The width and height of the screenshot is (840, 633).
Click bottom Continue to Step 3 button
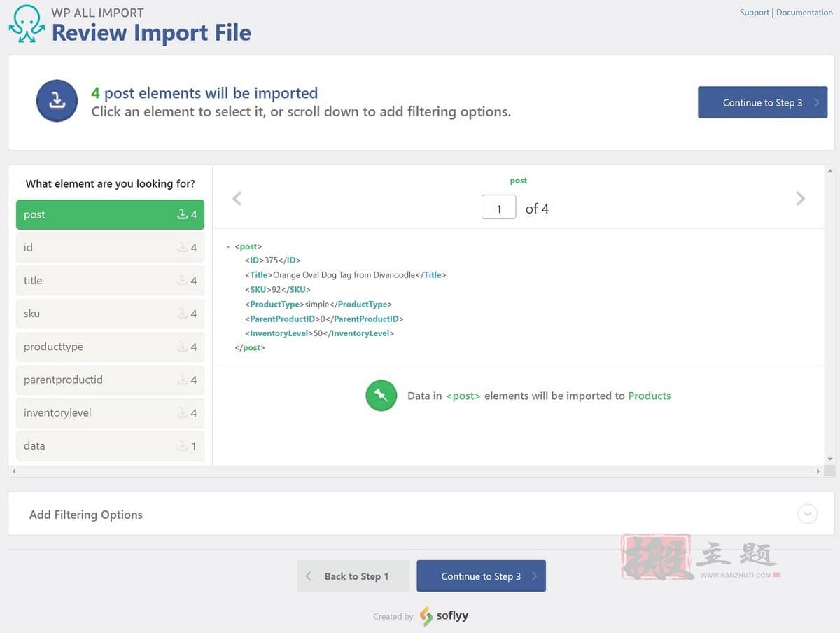pyautogui.click(x=481, y=576)
